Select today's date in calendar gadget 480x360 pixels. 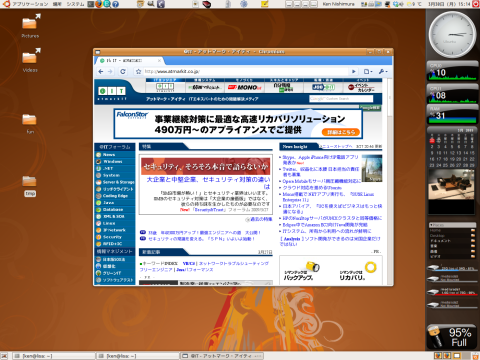point(432,141)
